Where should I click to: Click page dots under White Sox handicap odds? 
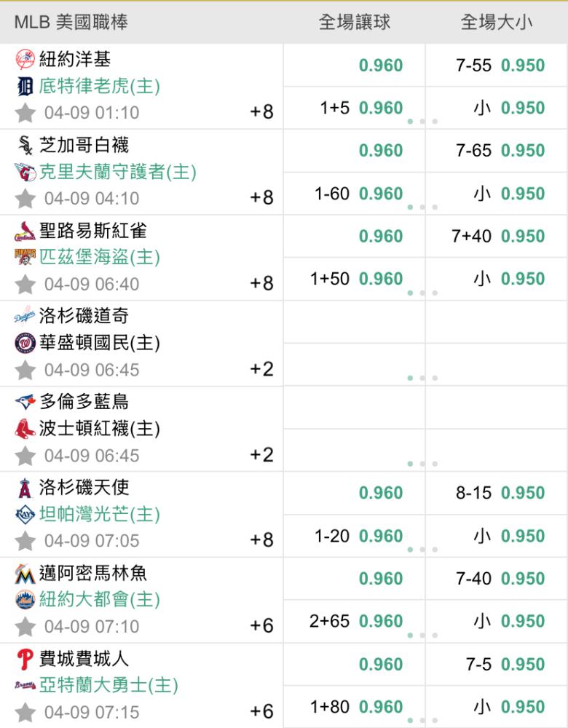pyautogui.click(x=422, y=207)
